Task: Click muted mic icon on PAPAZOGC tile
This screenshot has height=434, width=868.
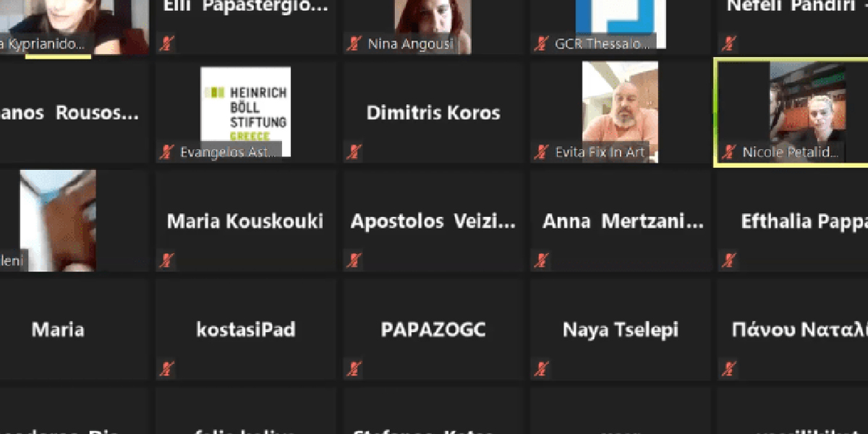Action: 354,369
